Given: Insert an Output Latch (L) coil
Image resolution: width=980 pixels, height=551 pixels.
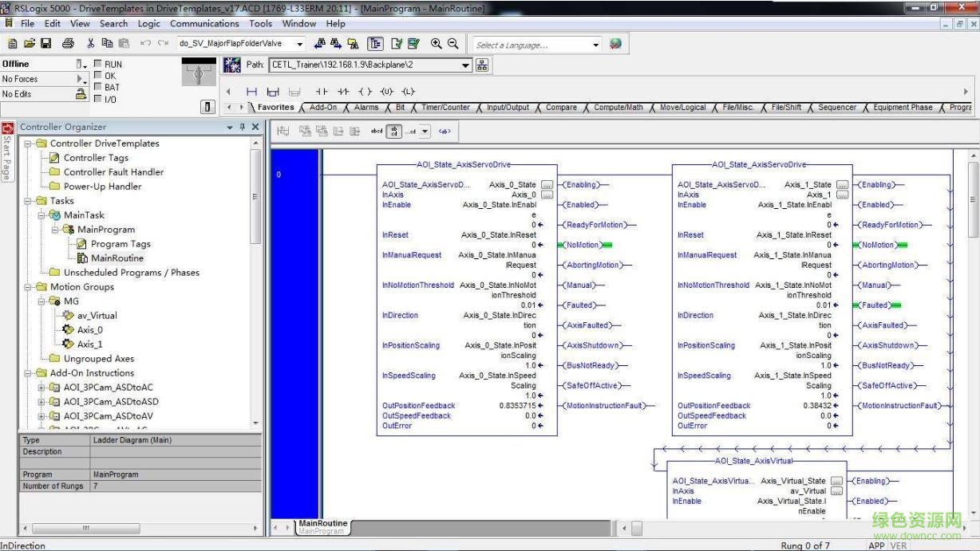Looking at the screenshot, I should [x=408, y=92].
